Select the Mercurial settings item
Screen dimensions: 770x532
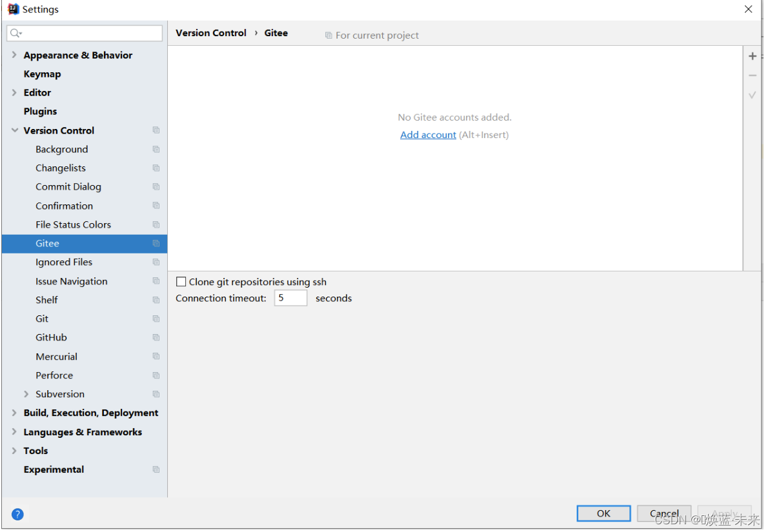coord(56,357)
